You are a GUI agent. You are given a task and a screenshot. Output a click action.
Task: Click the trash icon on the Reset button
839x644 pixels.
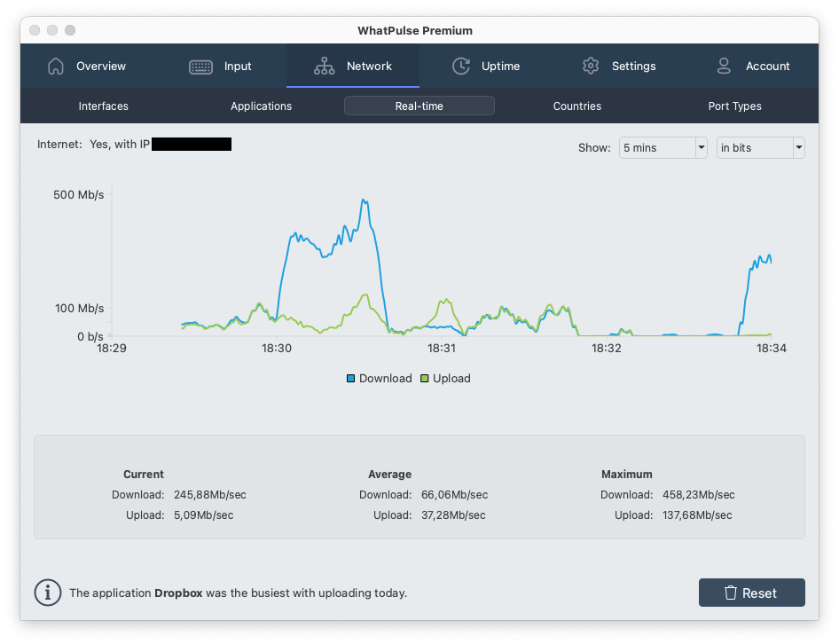[732, 593]
